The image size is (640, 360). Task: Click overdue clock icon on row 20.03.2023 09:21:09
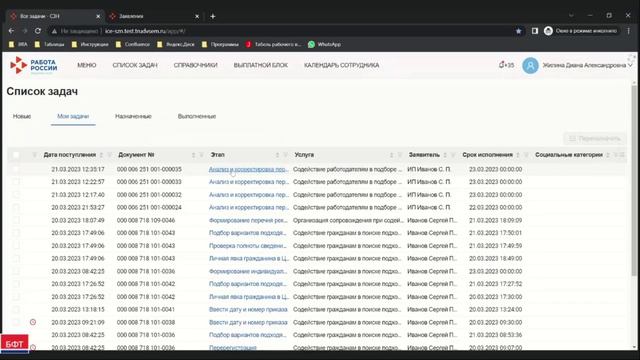pyautogui.click(x=33, y=322)
